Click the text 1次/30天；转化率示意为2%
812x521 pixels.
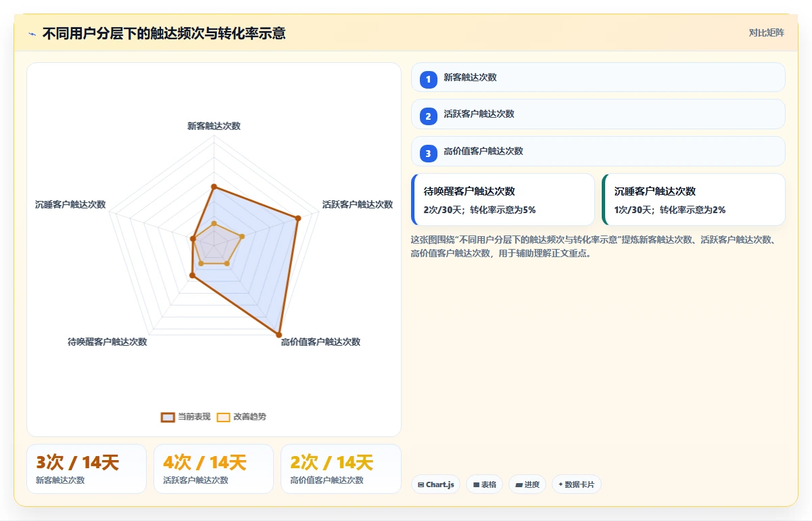click(670, 210)
